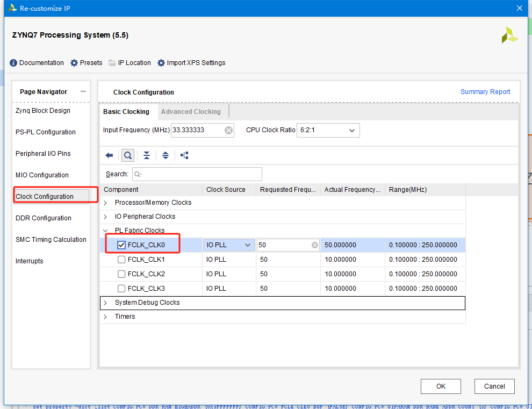Viewport: 532px width, 409px height.
Task: Click the Requested Frequency column header
Action: [x=287, y=190]
